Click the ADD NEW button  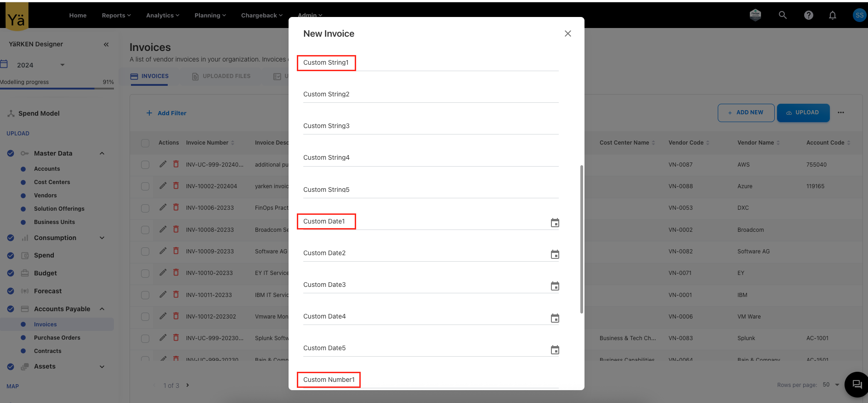(746, 112)
